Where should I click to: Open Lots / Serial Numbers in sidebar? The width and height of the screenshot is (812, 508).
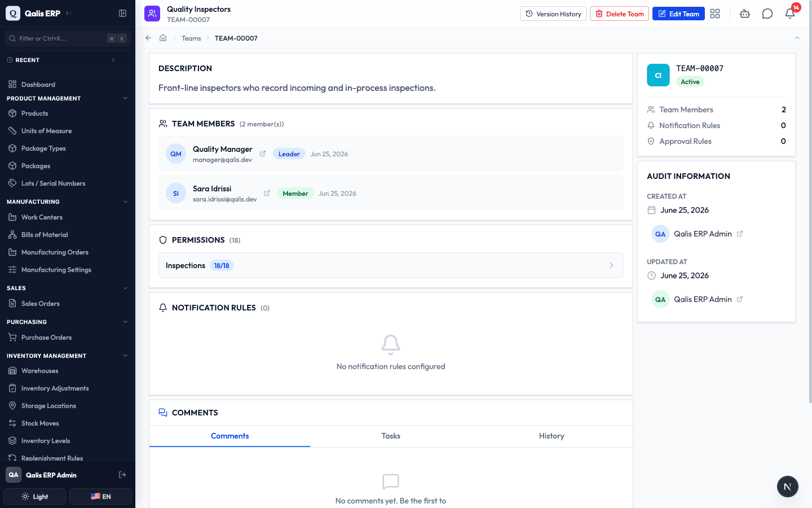pyautogui.click(x=68, y=183)
